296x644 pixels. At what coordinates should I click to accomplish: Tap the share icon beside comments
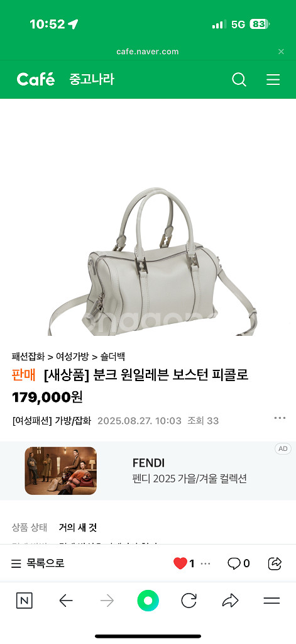coord(275,563)
